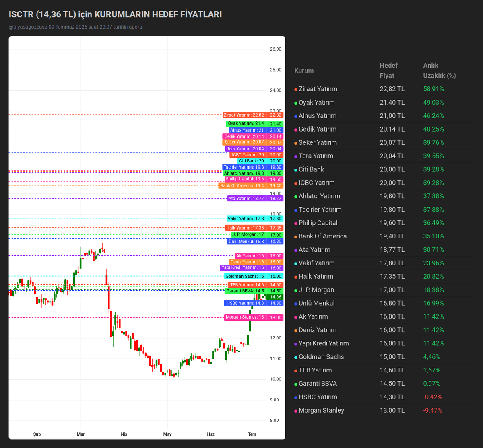Click the Bank Of America: 19.4 chart label
Screen dimensions: 483x448
(242, 186)
